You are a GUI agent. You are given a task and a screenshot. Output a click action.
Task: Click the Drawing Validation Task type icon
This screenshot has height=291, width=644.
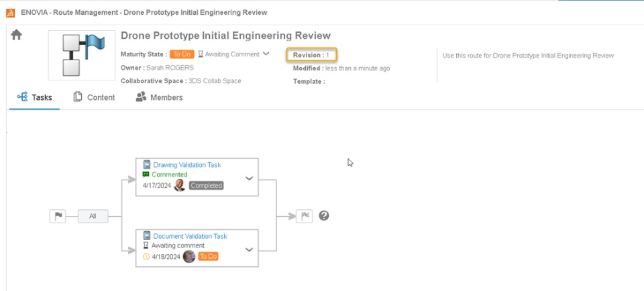(x=147, y=164)
